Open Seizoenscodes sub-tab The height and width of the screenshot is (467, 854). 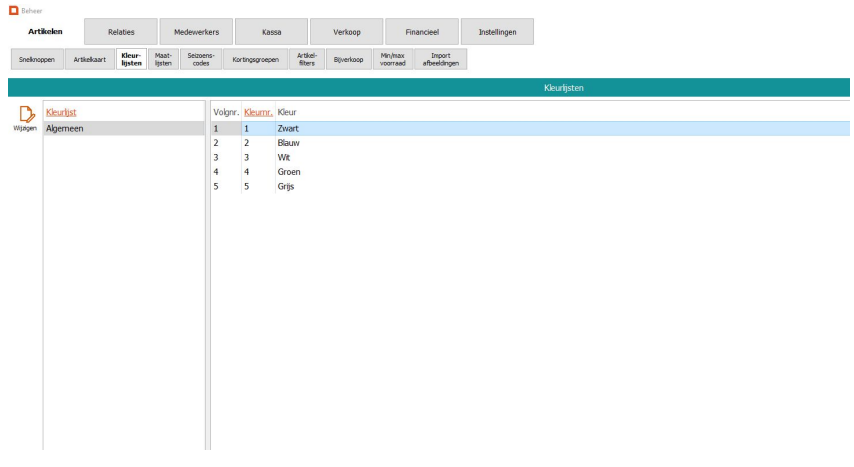200,60
